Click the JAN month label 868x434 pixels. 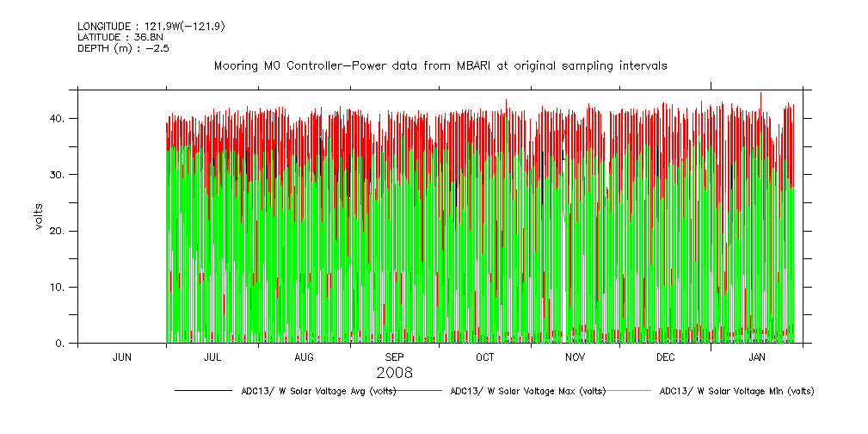[x=757, y=356]
